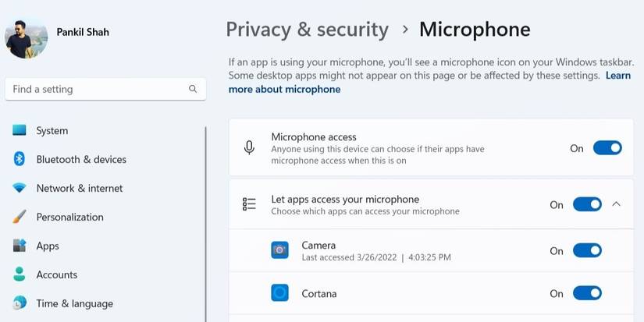Disable Let apps access your microphone toggle
The image size is (644, 322).
[587, 204]
